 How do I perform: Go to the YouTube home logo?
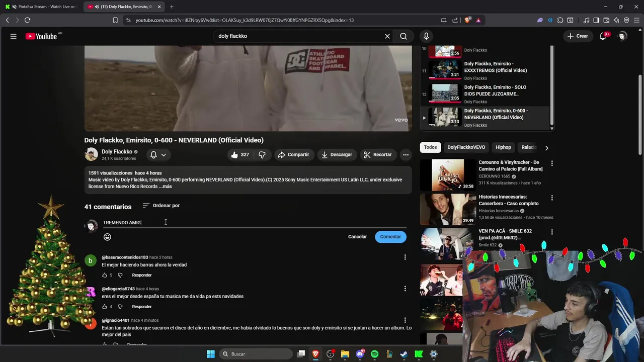pyautogui.click(x=41, y=36)
